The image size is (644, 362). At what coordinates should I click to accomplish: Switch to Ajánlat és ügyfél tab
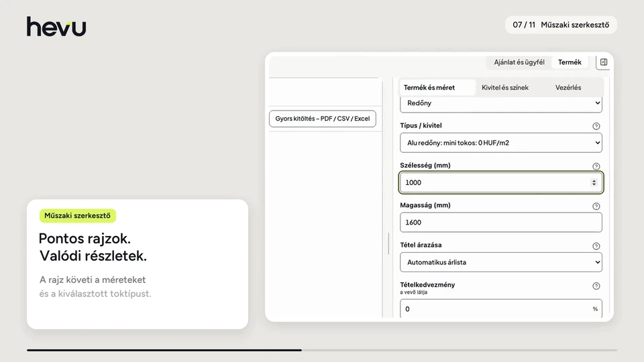click(x=519, y=62)
